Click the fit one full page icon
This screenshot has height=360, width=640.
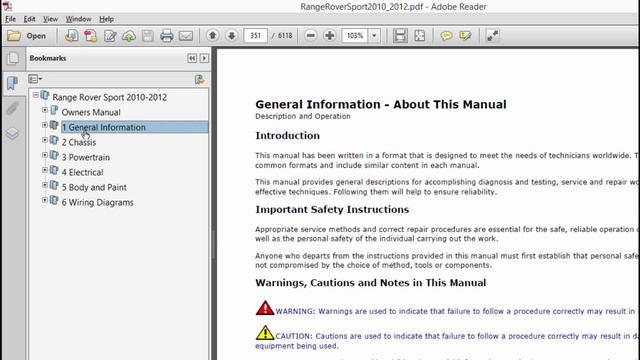[x=420, y=36]
